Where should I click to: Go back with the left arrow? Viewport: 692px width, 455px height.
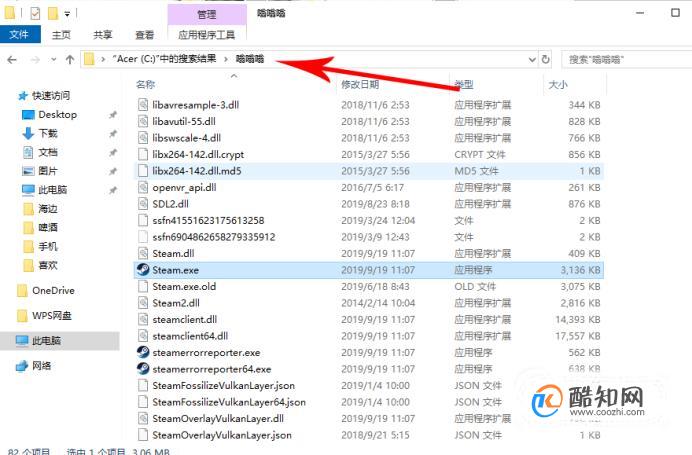click(12, 60)
